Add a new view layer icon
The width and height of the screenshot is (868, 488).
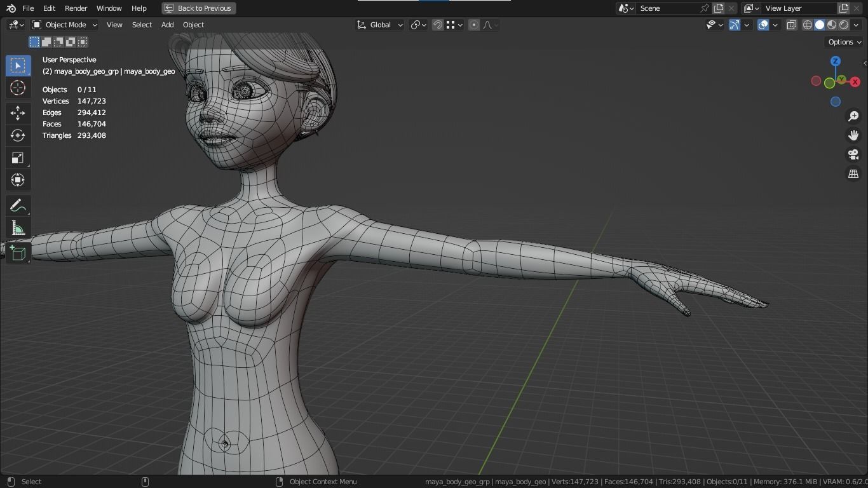pyautogui.click(x=844, y=8)
